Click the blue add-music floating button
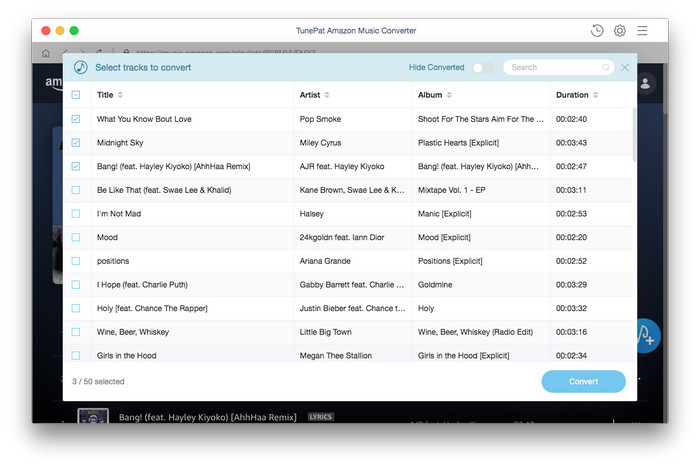The width and height of the screenshot is (700, 469). point(647,336)
